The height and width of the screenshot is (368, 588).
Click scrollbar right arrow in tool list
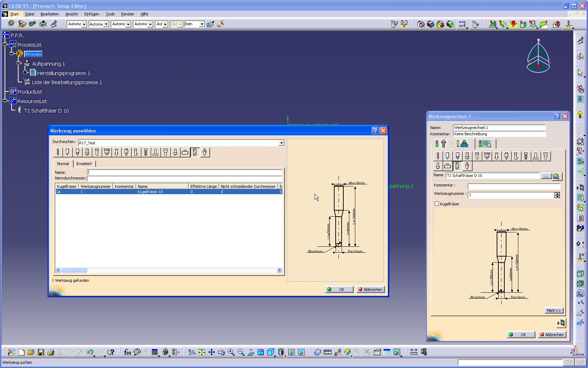click(279, 270)
